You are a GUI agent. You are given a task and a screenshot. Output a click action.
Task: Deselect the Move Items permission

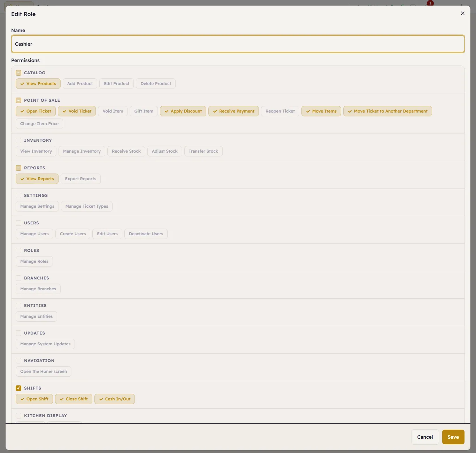click(x=321, y=111)
